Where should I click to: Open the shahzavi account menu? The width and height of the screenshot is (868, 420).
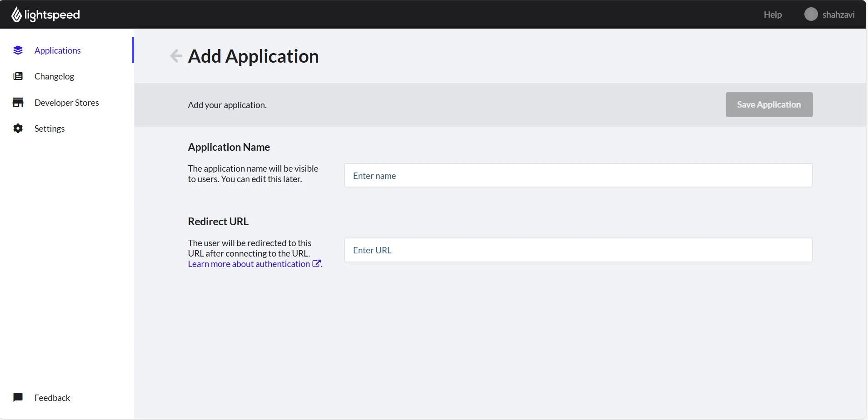838,15
